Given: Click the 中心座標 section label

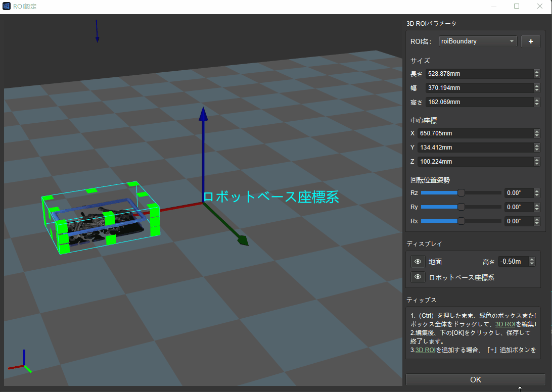Looking at the screenshot, I should (x=424, y=120).
